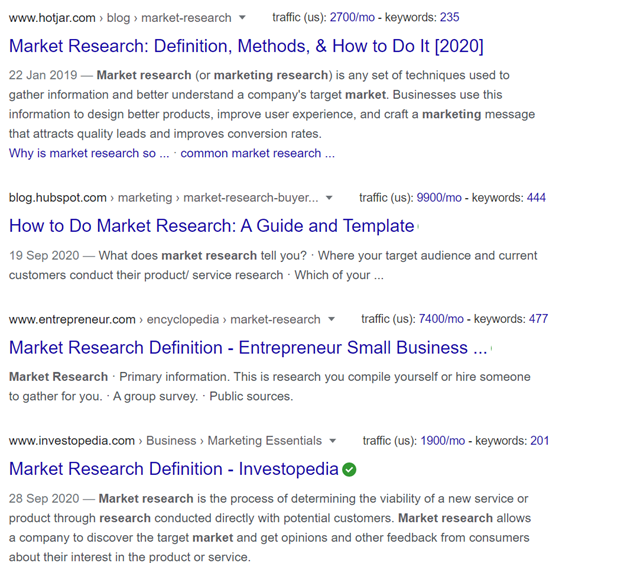Open 'Why is market research so ...' sitelink
The image size is (624, 563).
pos(89,154)
